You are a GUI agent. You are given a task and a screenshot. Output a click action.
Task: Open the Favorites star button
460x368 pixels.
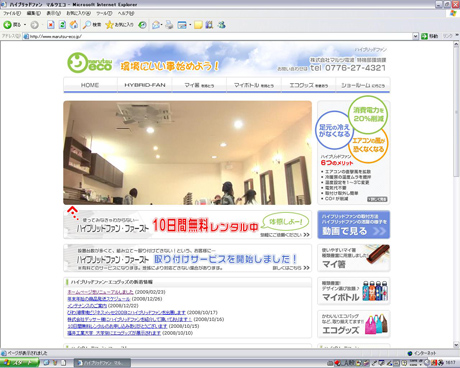[x=119, y=25]
